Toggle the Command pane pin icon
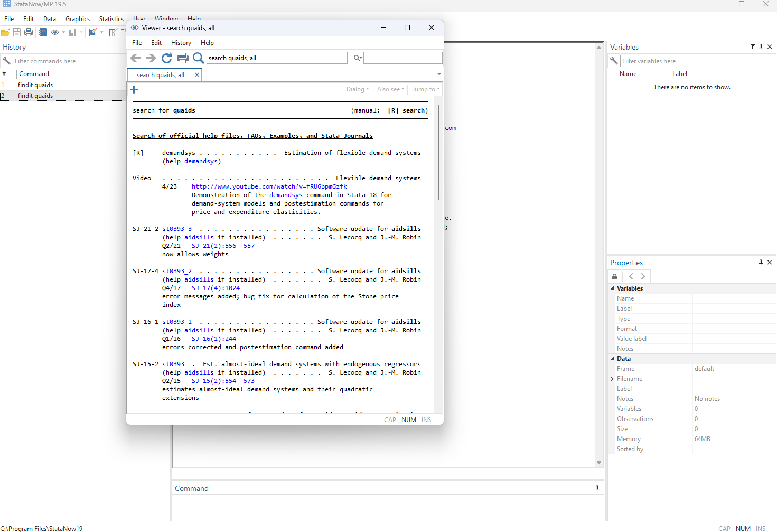777x532 pixels. coord(597,488)
